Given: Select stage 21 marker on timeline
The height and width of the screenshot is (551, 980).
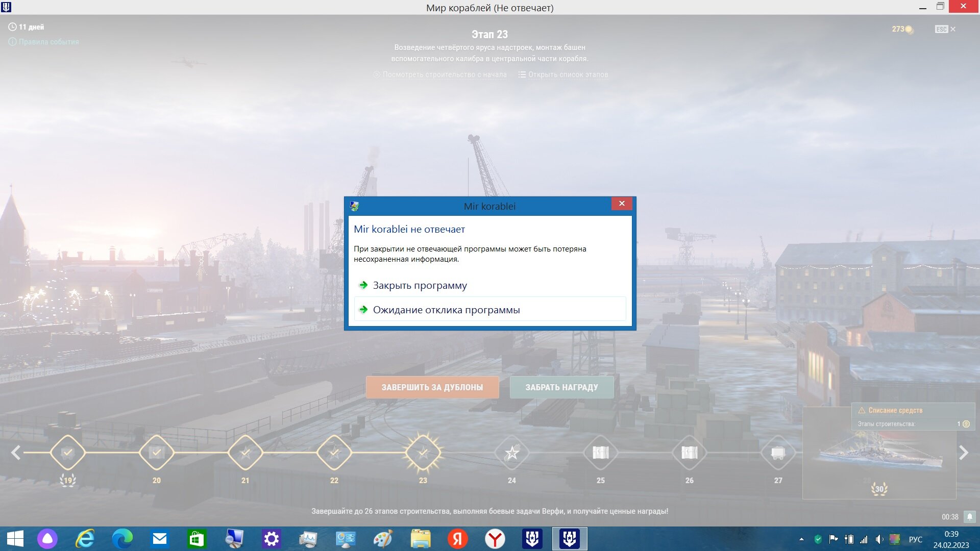Looking at the screenshot, I should point(245,453).
